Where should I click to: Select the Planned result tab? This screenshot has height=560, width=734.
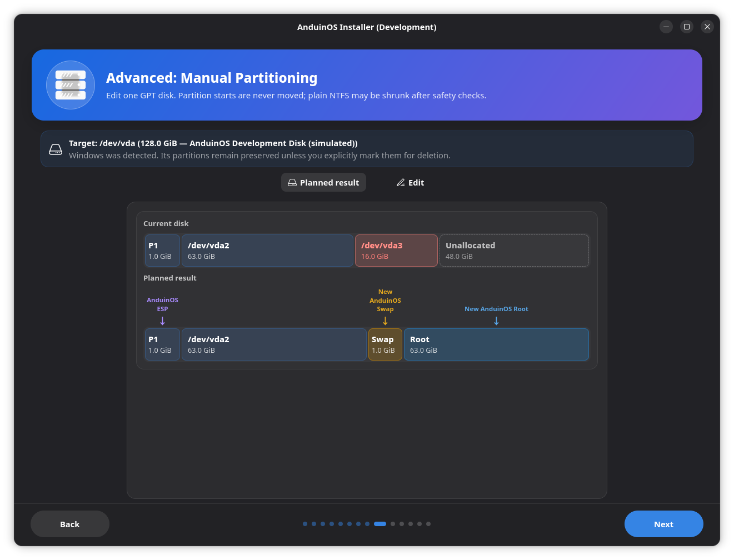coord(323,183)
